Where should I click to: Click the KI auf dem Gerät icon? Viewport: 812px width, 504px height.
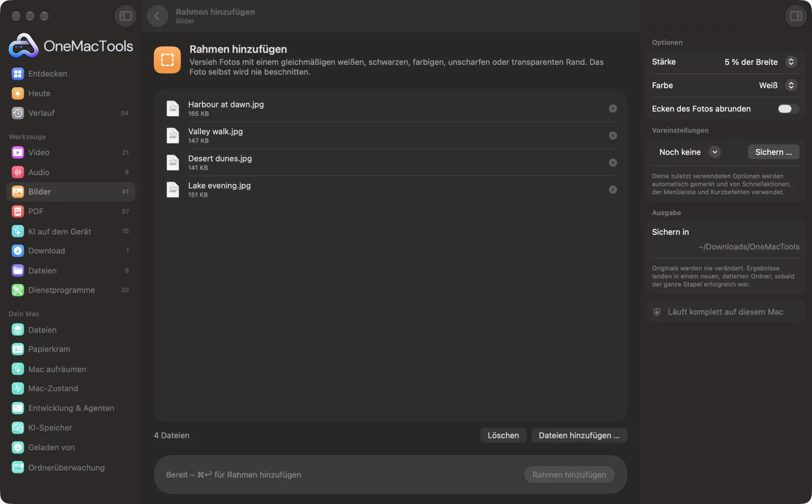pos(18,231)
